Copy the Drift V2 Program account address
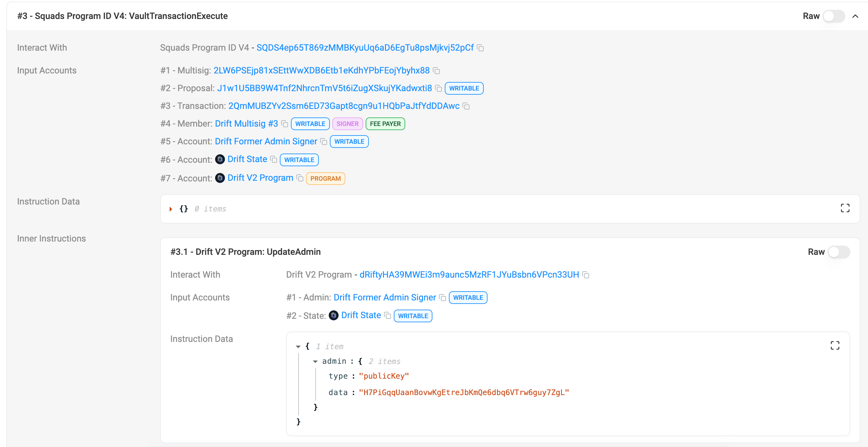Image resolution: width=868 pixels, height=447 pixels. coord(300,178)
